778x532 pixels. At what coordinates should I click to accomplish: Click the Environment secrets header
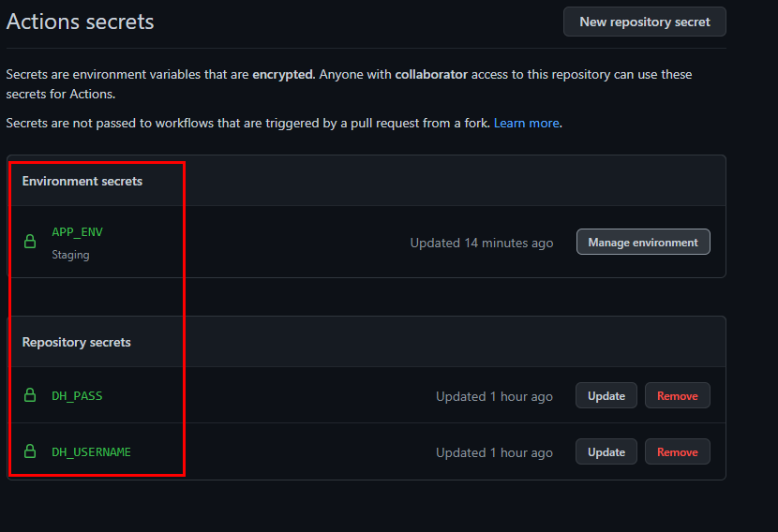point(82,181)
